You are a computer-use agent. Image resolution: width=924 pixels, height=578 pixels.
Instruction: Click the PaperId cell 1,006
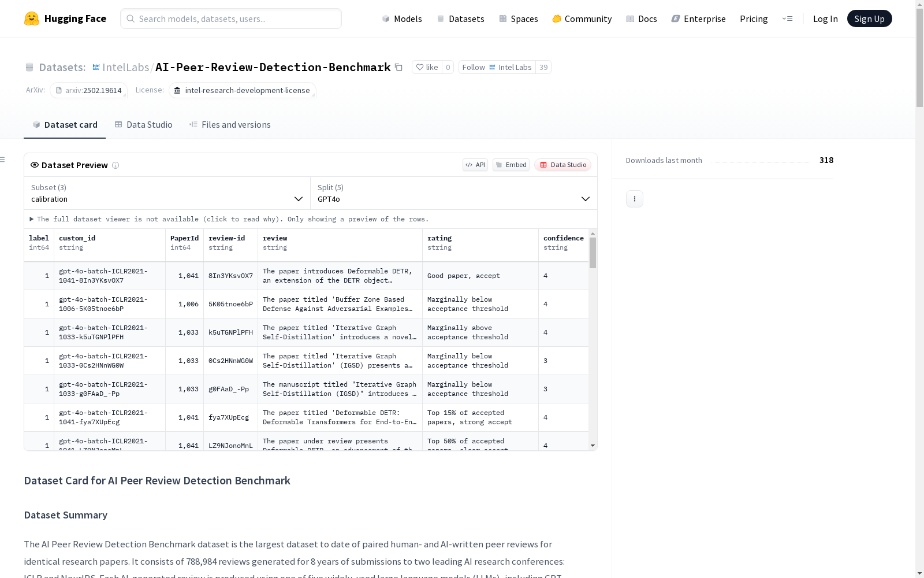point(185,304)
